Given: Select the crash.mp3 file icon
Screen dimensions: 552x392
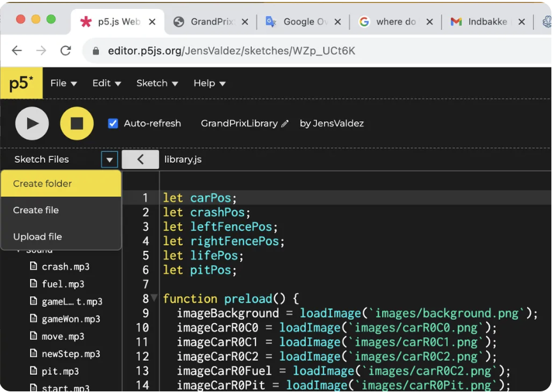Looking at the screenshot, I should pyautogui.click(x=34, y=267).
